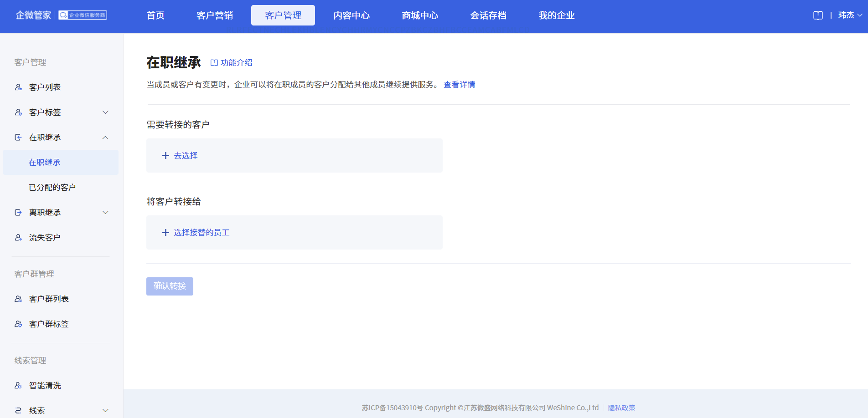Click the 在职继承 page heading
The image size is (868, 418).
174,63
